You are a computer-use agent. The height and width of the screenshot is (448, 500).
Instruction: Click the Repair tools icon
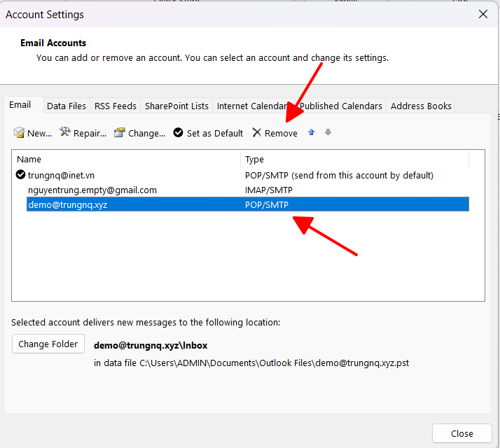coord(65,132)
